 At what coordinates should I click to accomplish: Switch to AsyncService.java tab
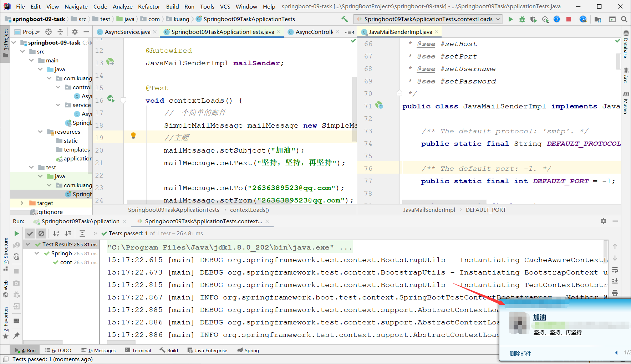point(127,32)
